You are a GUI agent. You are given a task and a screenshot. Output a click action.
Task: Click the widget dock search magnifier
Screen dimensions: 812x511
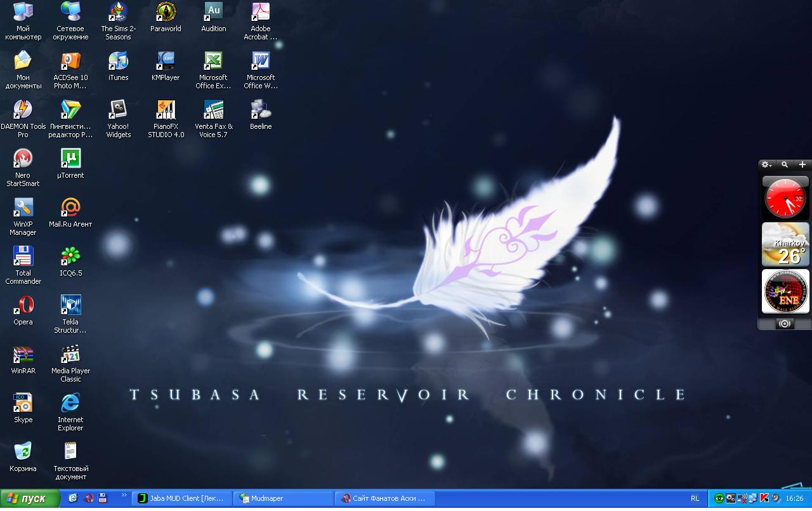point(785,164)
